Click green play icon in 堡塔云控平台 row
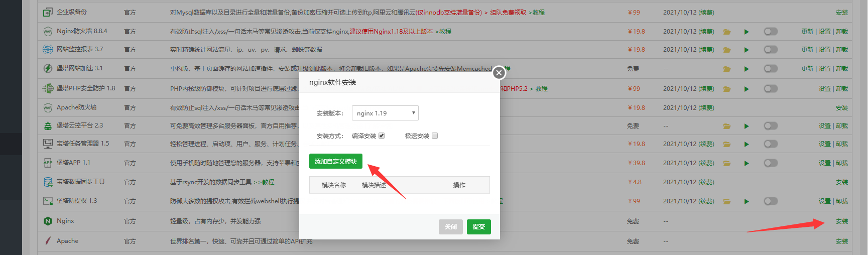 click(747, 126)
